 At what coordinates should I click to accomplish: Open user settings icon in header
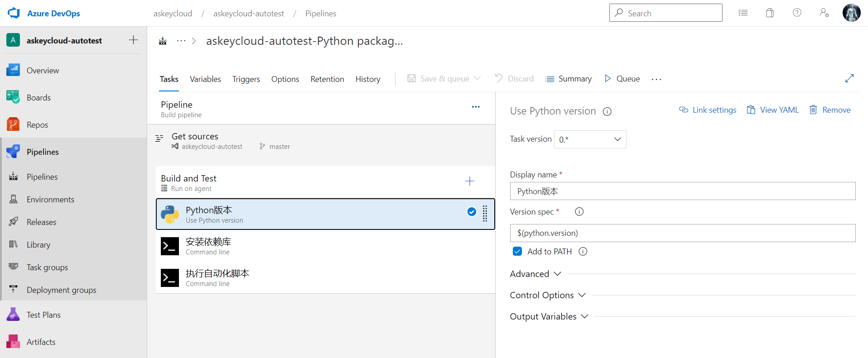point(824,13)
